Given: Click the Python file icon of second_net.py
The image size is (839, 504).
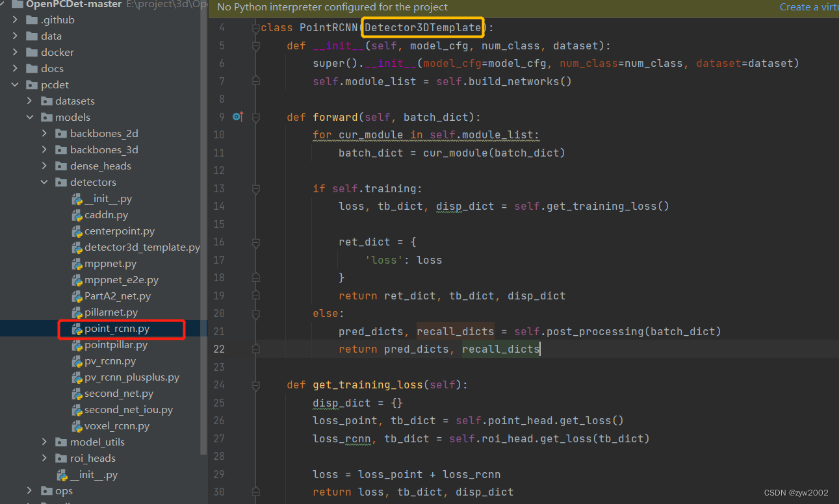Looking at the screenshot, I should [x=77, y=394].
